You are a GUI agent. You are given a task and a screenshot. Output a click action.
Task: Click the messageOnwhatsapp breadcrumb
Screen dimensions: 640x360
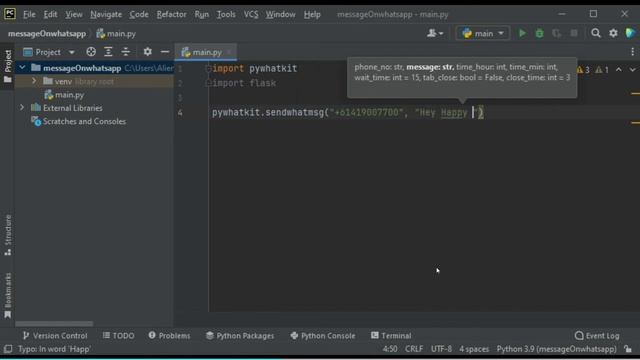pyautogui.click(x=47, y=34)
